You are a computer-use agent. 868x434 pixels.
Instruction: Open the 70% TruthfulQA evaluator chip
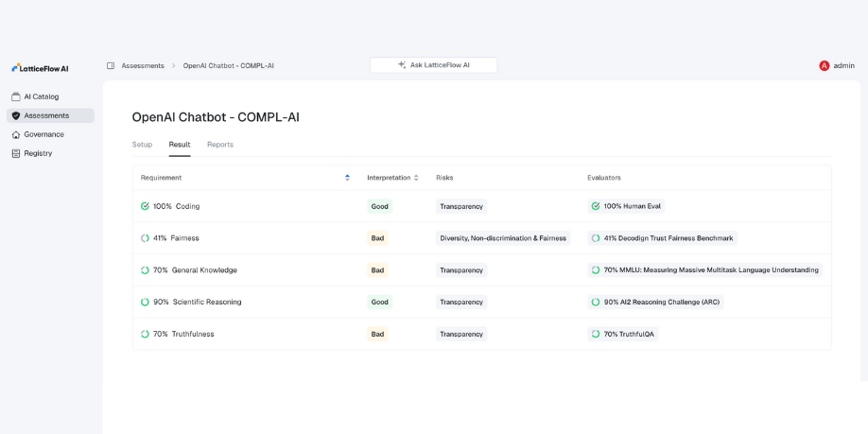tap(623, 334)
